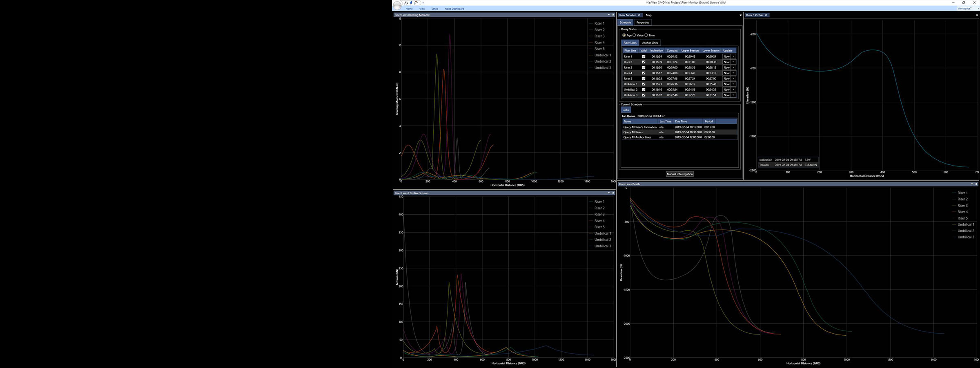
Task: Click the Manual Interrogation button
Action: (680, 174)
